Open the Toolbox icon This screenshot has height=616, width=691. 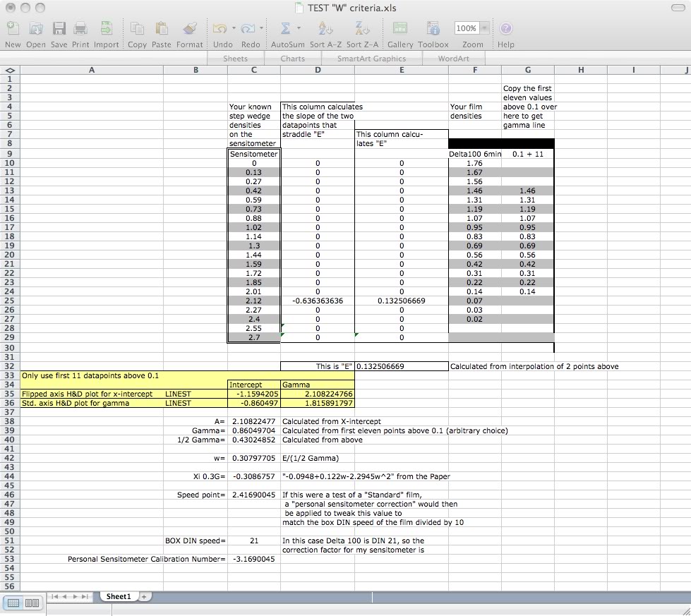pyautogui.click(x=433, y=29)
